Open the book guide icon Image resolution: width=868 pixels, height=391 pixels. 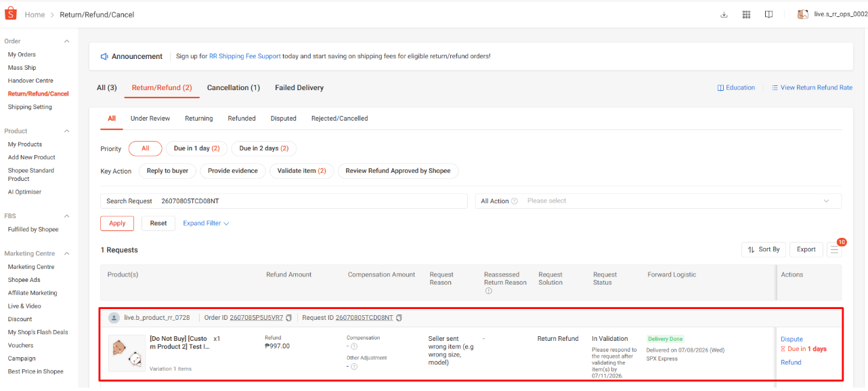click(768, 14)
